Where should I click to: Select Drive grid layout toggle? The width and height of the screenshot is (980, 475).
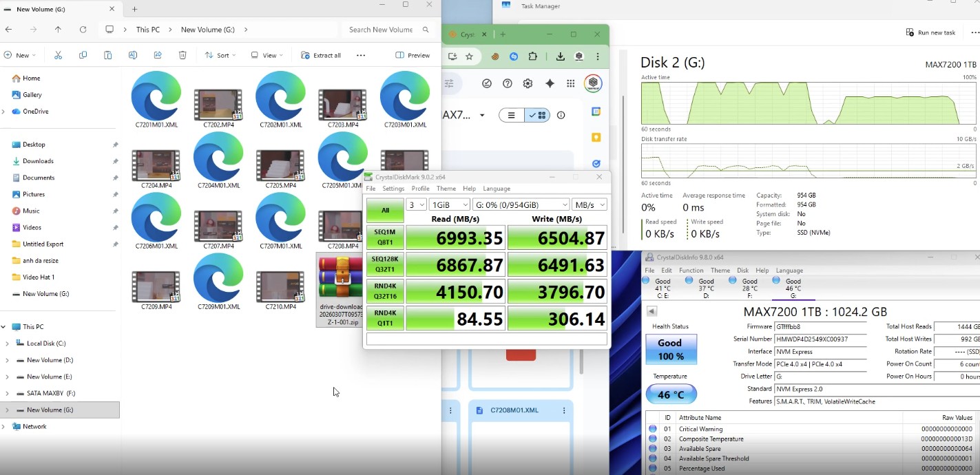537,115
